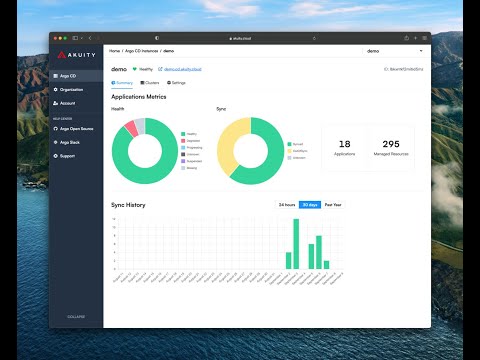The image size is (480, 360).
Task: Select the 24 hours Sync History range
Action: [287, 205]
